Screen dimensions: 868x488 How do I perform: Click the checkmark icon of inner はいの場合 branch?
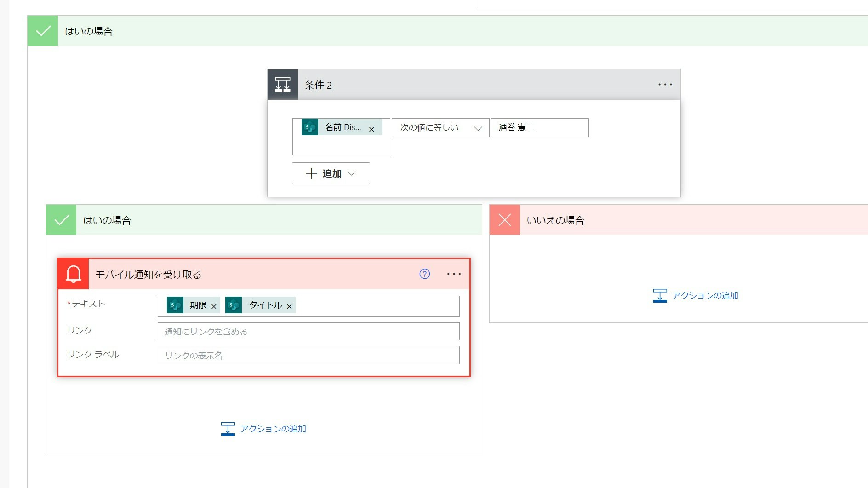[x=61, y=220]
